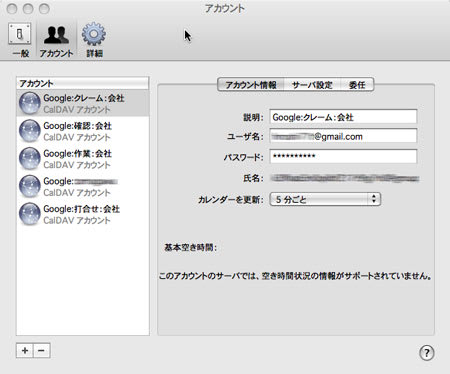Add a new account with plus button
Image resolution: width=450 pixels, height=374 pixels.
click(25, 350)
